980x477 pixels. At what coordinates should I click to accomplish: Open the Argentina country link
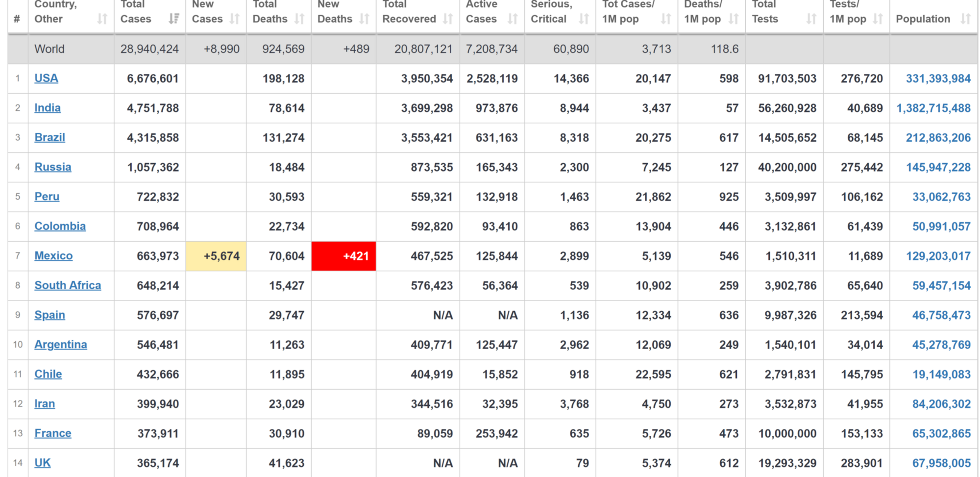click(61, 345)
